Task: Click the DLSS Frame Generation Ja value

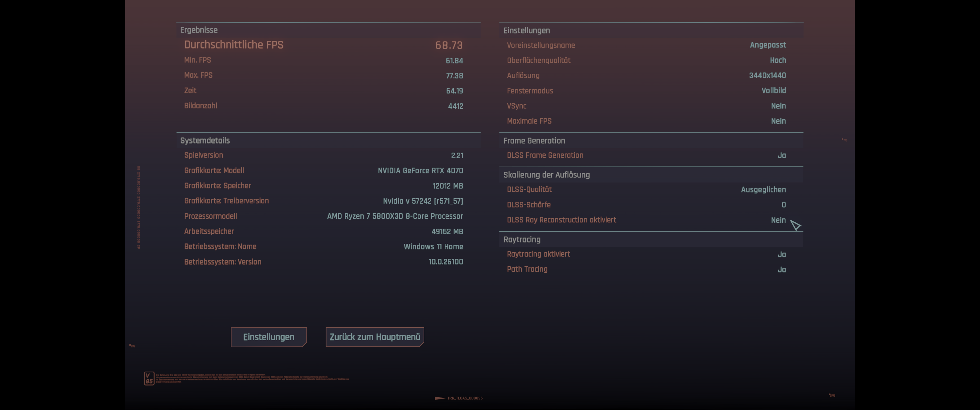Action: [x=781, y=155]
